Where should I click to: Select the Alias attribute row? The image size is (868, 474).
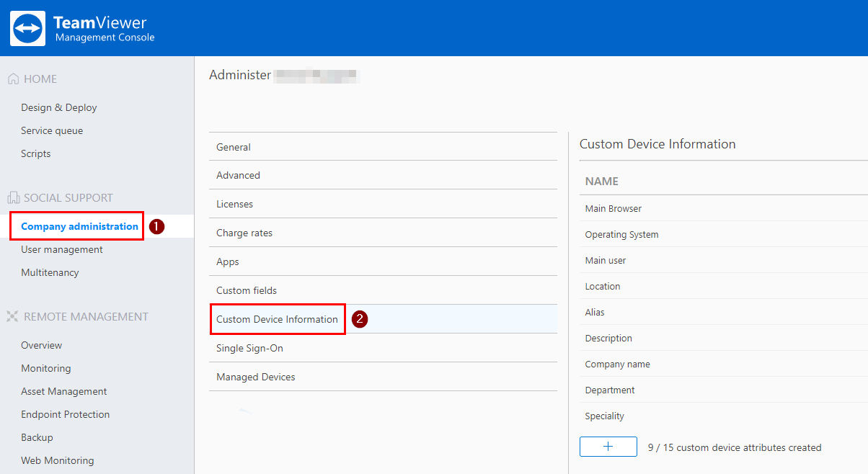tap(724, 312)
